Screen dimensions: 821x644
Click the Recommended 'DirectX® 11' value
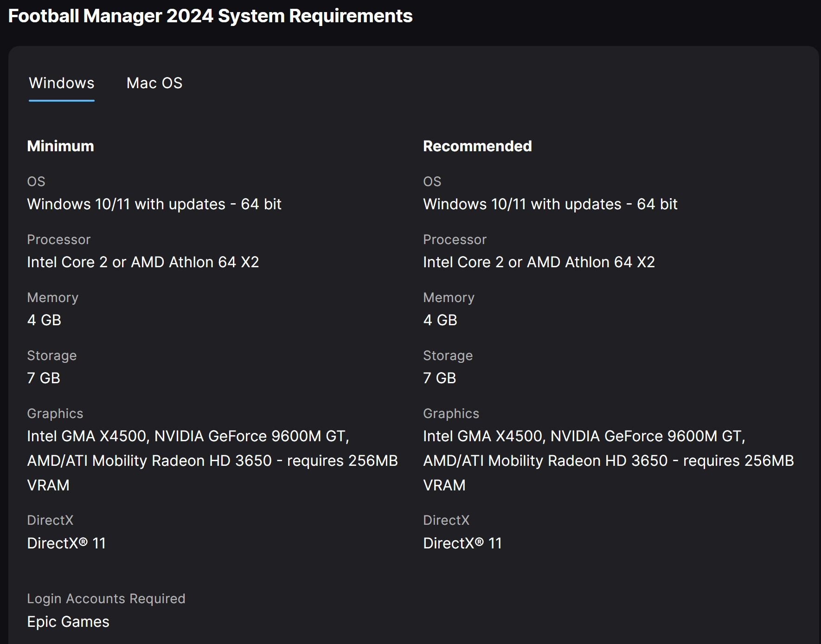(x=462, y=543)
